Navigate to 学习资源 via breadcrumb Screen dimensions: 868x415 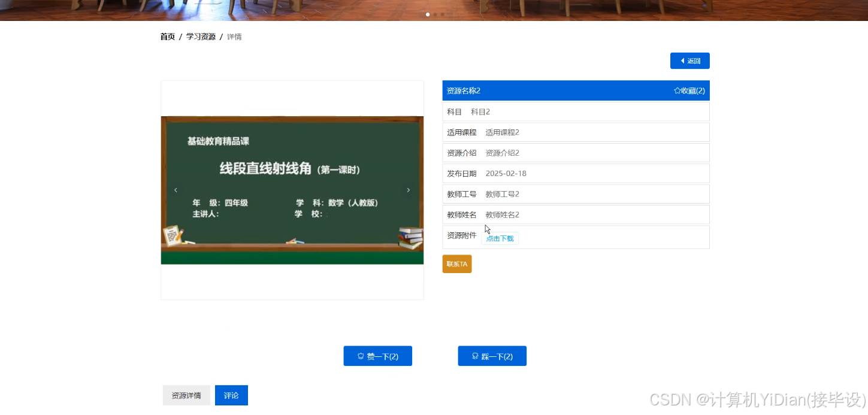(x=201, y=37)
